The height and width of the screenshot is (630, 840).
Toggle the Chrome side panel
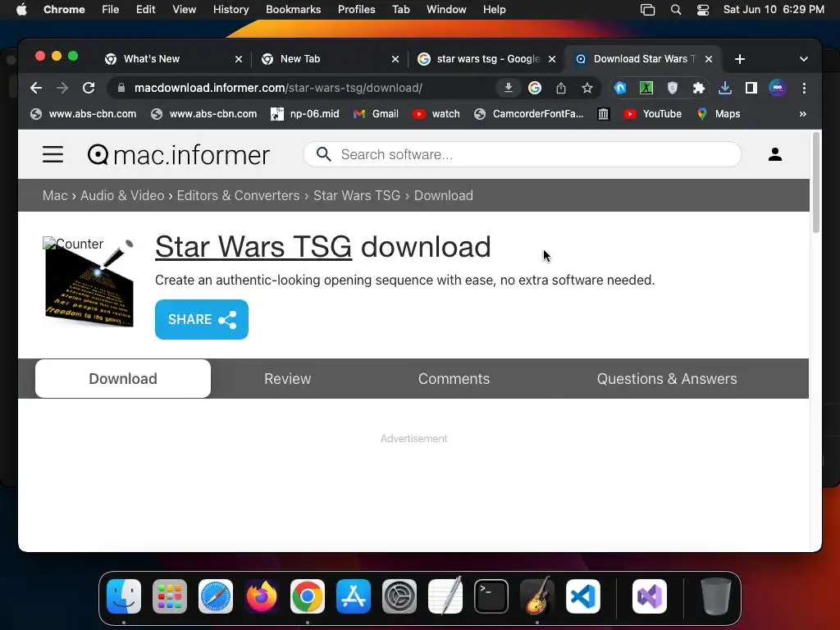click(751, 88)
